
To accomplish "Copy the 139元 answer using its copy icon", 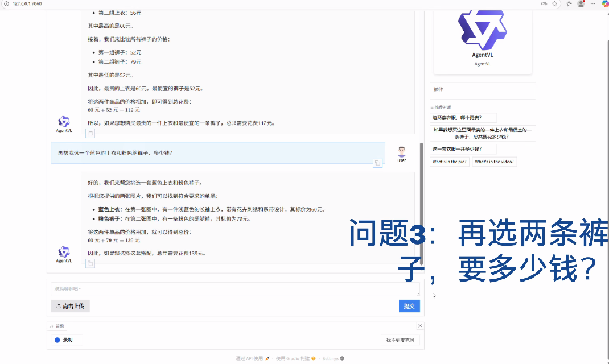I will point(89,263).
